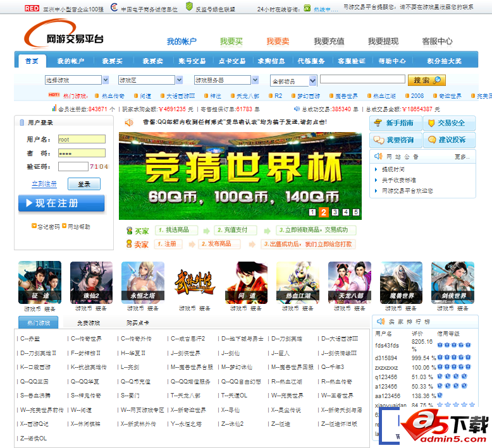Click the speaker icon beside the QQ warning notice

[x=129, y=122]
